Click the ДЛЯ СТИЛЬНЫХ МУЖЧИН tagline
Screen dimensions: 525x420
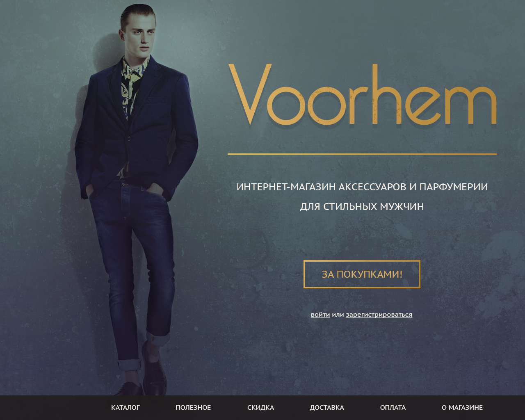coord(362,206)
